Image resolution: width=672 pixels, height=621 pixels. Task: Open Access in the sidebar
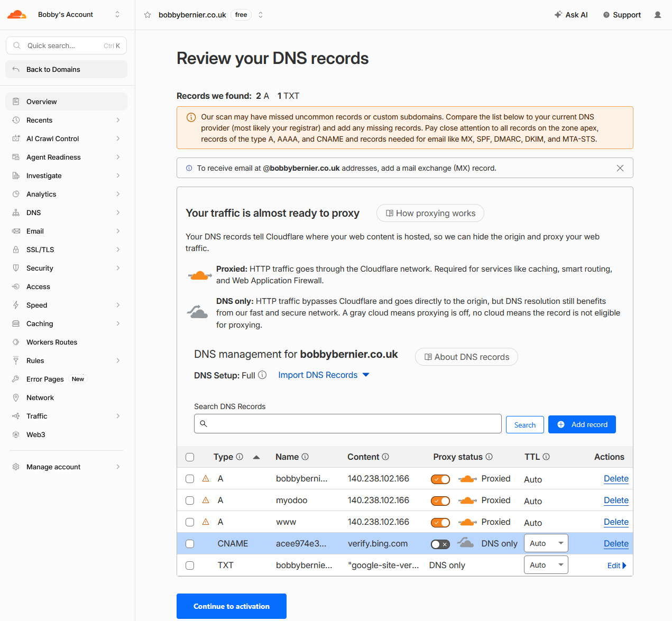pos(66,286)
